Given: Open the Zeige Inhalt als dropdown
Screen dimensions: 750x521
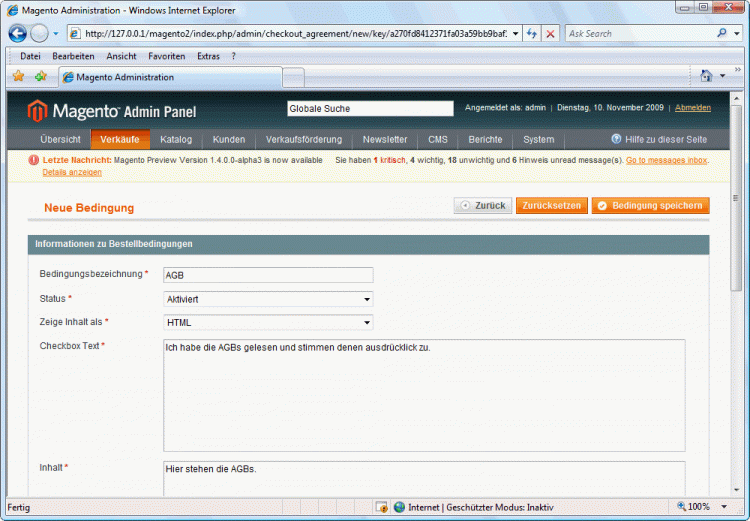Looking at the screenshot, I should (x=268, y=323).
